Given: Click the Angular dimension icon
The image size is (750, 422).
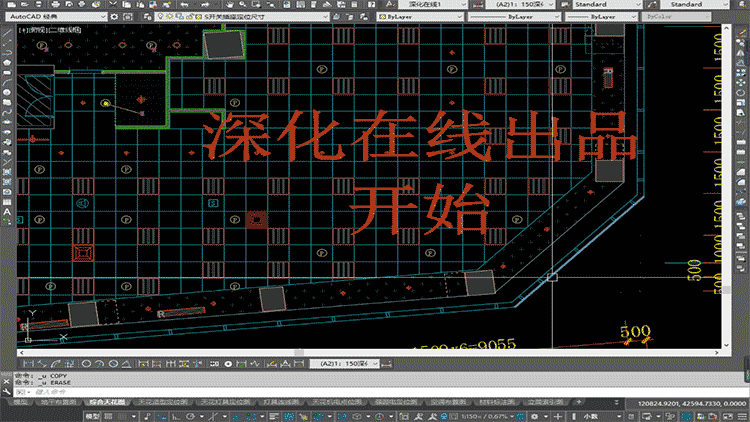Looking at the screenshot, I should pyautogui.click(x=126, y=364).
